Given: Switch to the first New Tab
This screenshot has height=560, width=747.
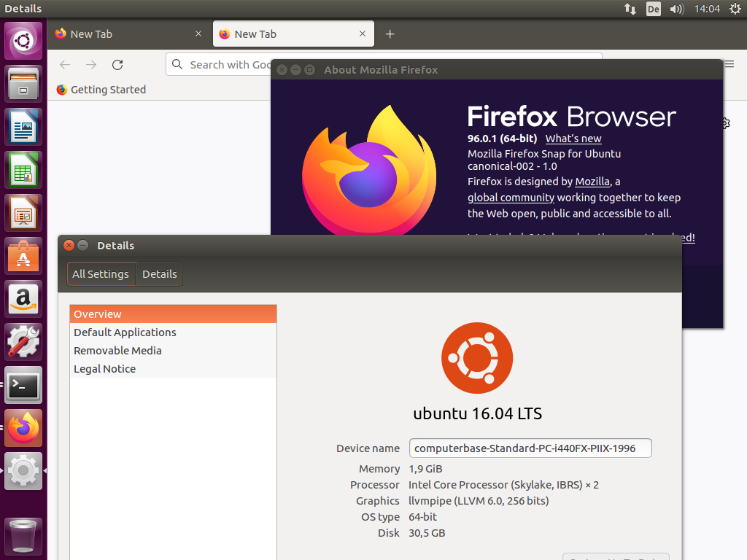Looking at the screenshot, I should (129, 34).
